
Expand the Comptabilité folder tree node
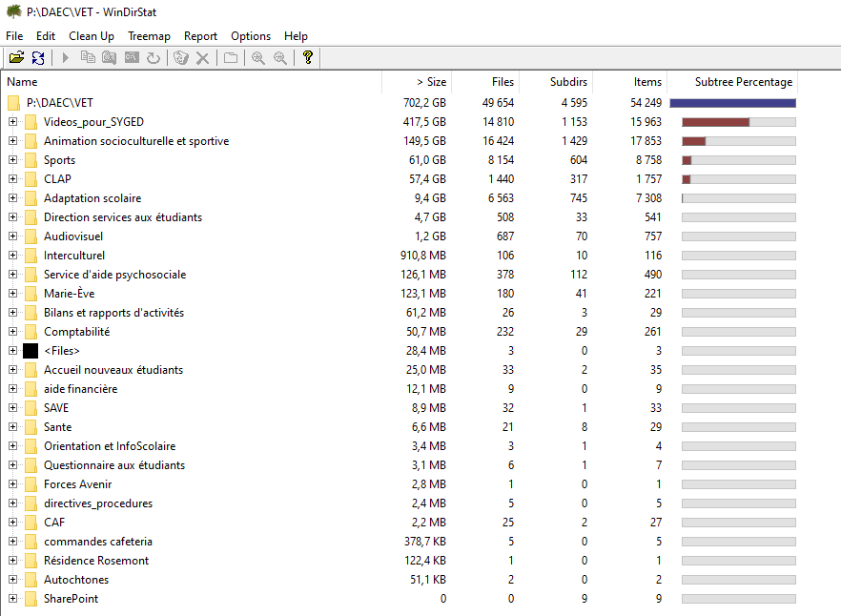click(12, 332)
